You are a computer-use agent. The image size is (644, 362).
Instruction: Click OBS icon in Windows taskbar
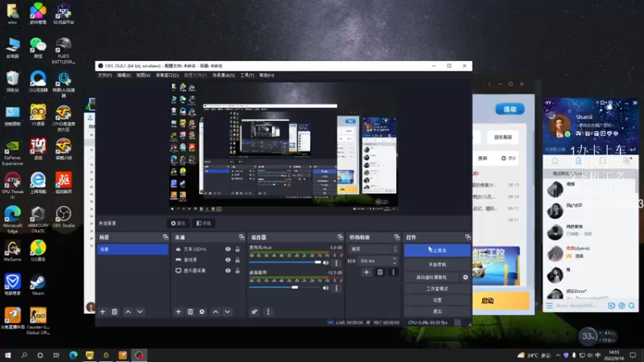point(139,355)
